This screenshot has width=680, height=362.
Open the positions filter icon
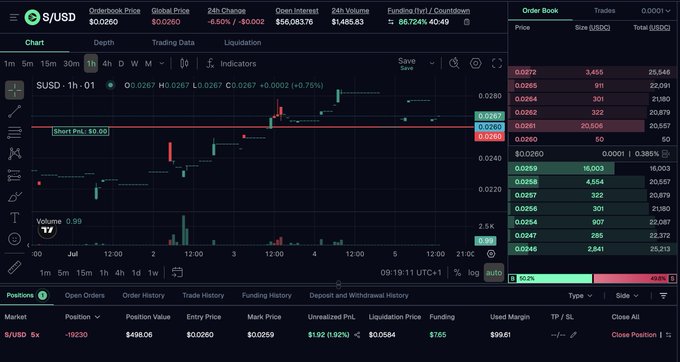pos(663,296)
